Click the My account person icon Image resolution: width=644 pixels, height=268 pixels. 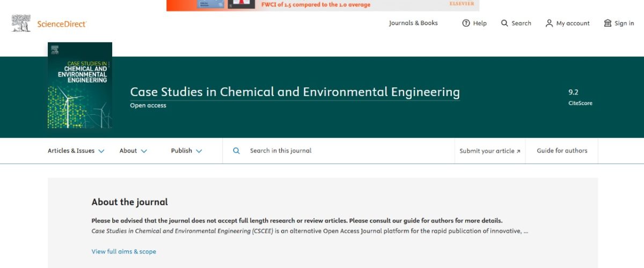pos(549,23)
